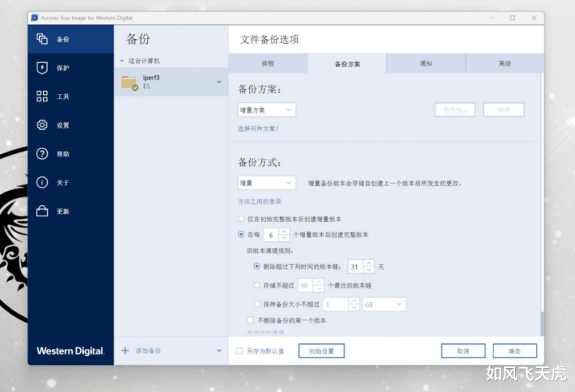Screen dimensions: 575x392
Task: Minimize the Acronis window
Action: coord(492,18)
